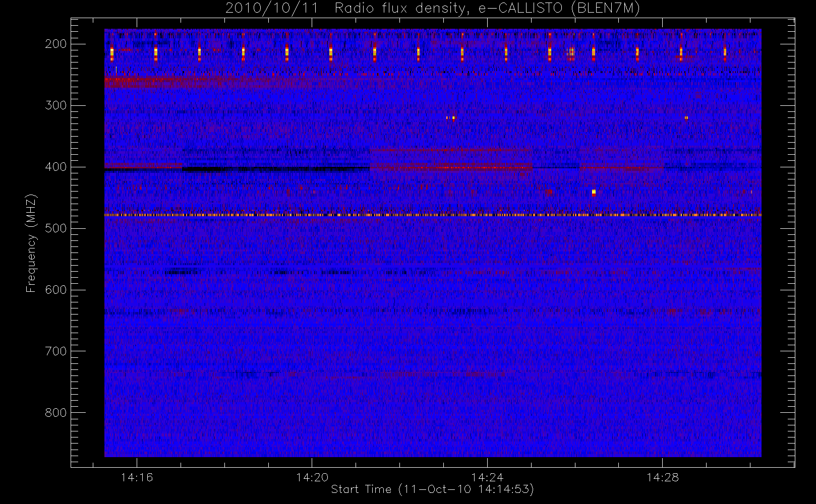816x504 pixels.
Task: Click the orange interference line near 478 MHz
Action: [x=433, y=215]
